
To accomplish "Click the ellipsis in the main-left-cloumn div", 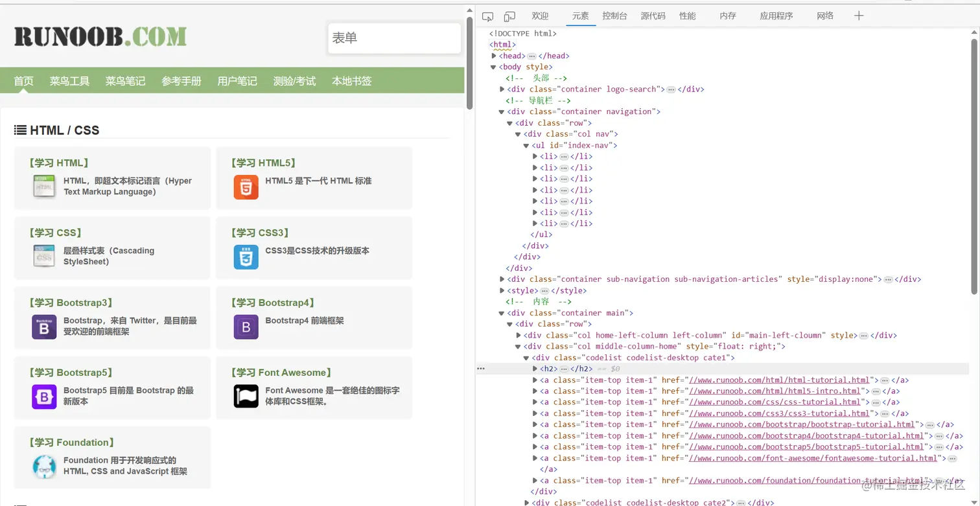I will click(x=863, y=336).
